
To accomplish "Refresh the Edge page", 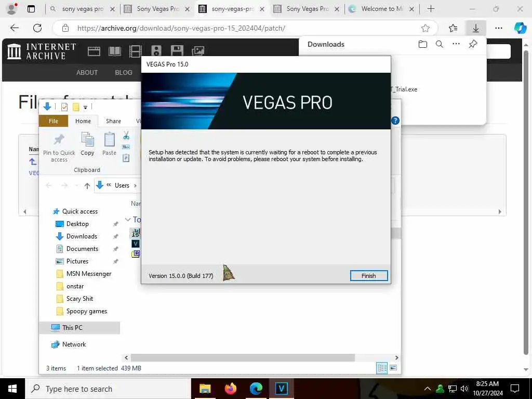I will [x=37, y=28].
